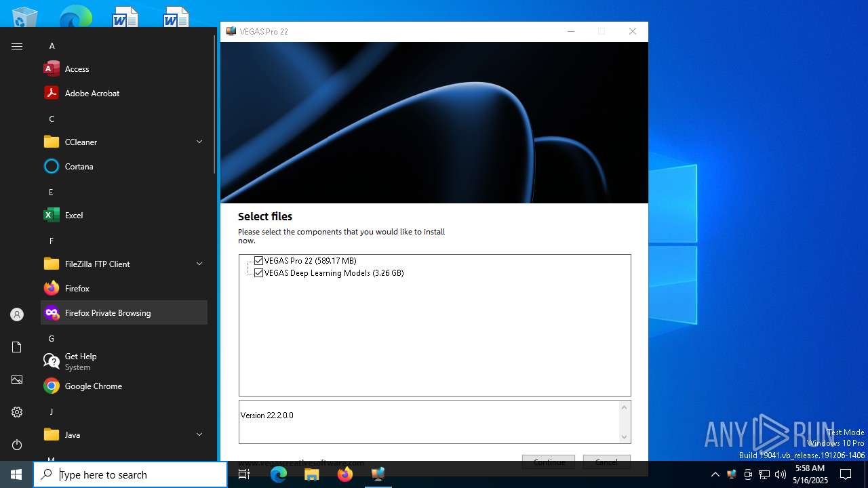Jump to letter F section header

pyautogui.click(x=51, y=241)
